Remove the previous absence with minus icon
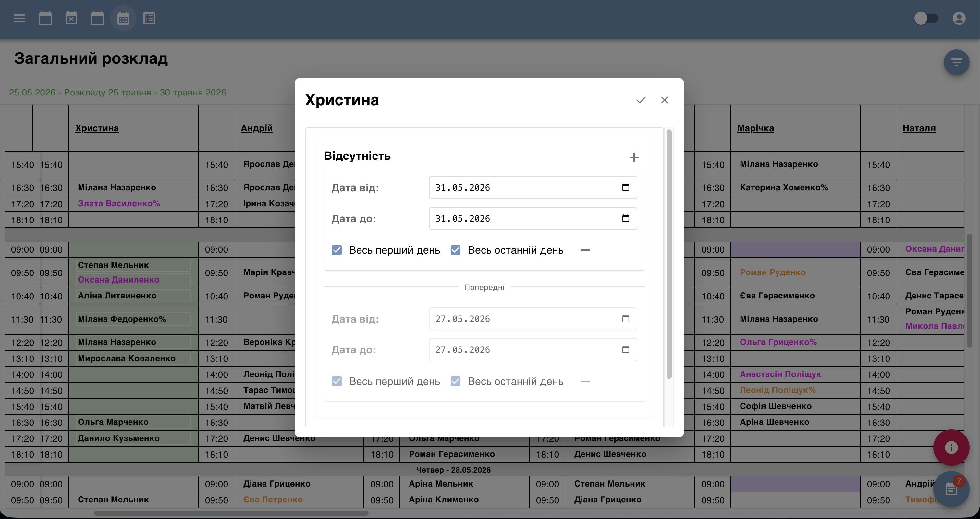 [585, 381]
